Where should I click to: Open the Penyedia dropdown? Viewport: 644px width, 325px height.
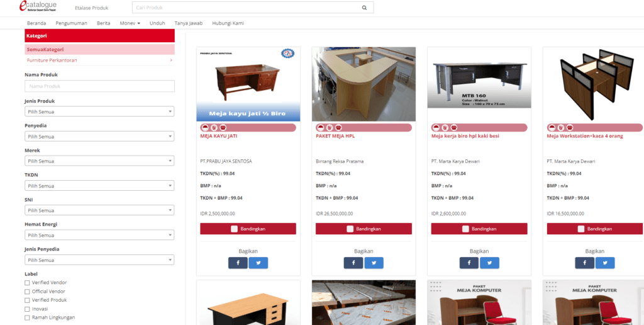tap(99, 136)
